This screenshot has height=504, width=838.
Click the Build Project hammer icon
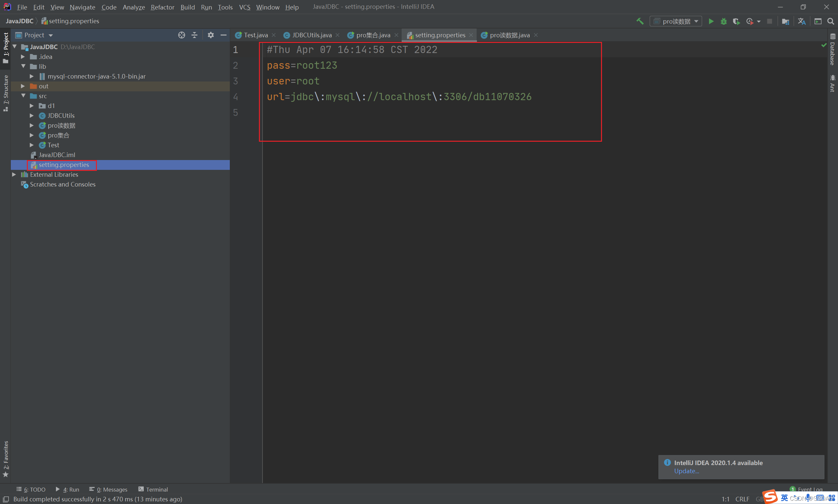click(640, 21)
